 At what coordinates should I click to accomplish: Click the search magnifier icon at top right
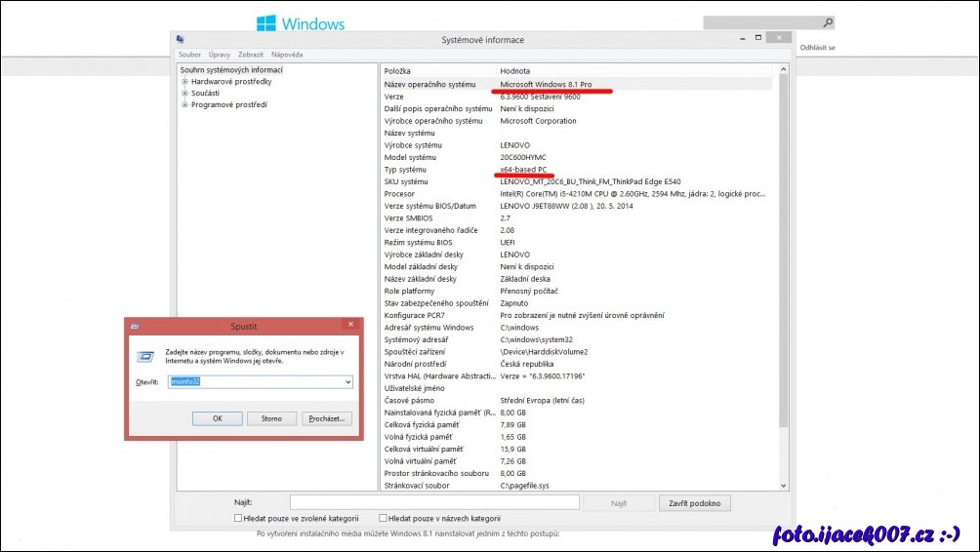(828, 22)
